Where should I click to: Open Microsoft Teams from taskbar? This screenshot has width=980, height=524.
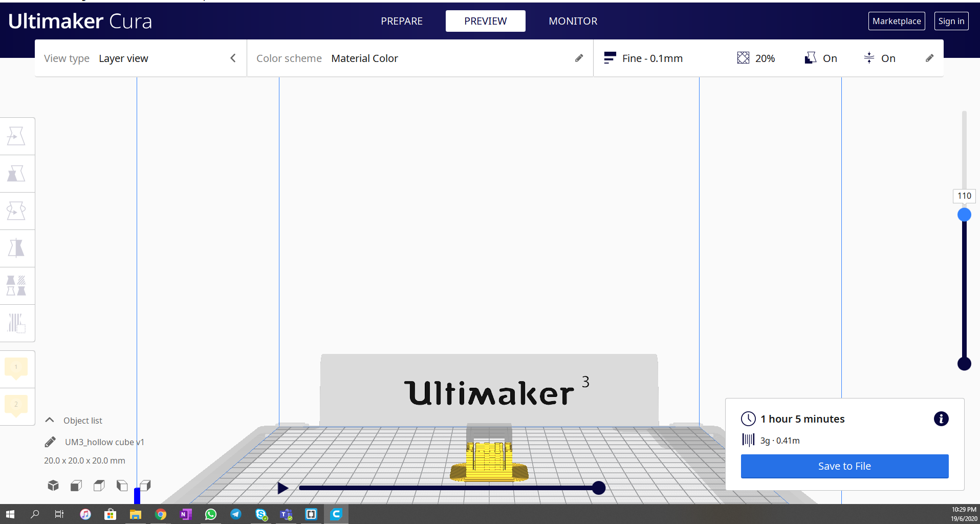coord(286,514)
